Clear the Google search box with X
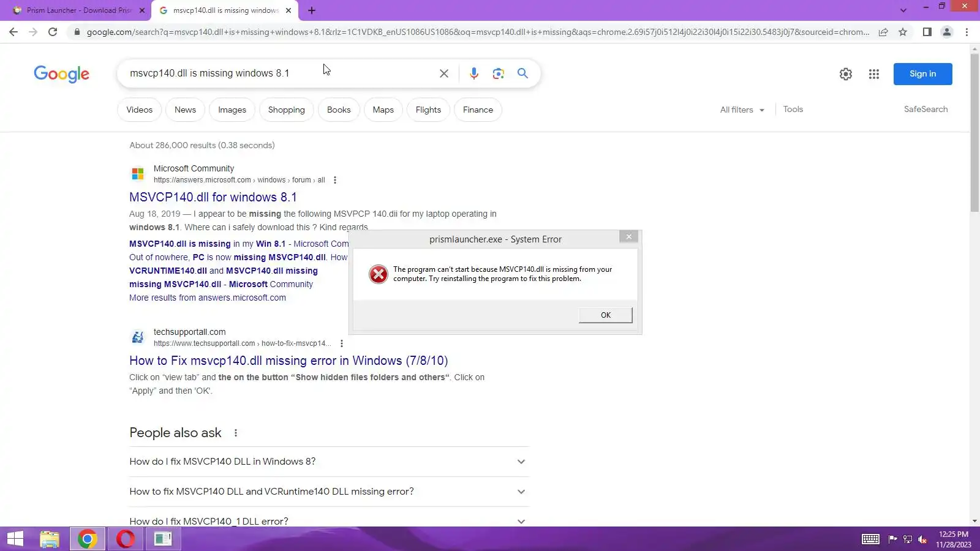Viewport: 980px width, 551px height. (x=444, y=73)
